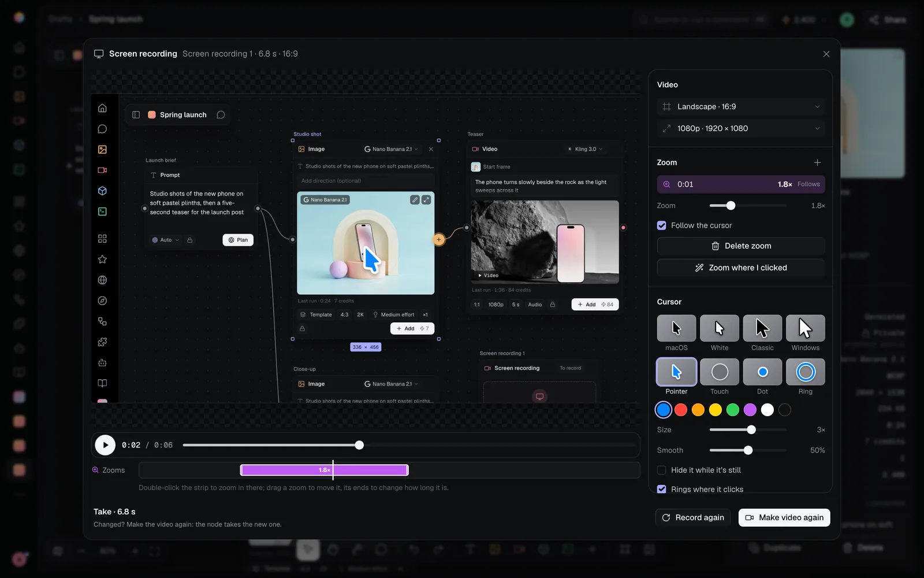924x578 pixels.
Task: Open the 1080p resolution dropdown
Action: pyautogui.click(x=741, y=128)
